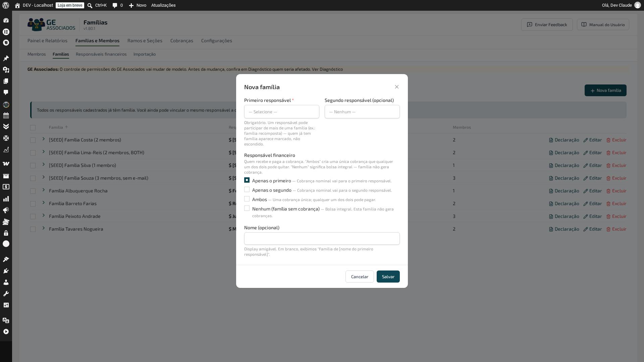The image size is (644, 362).
Task: Switch to Painel e Relatórios tab
Action: tap(47, 41)
